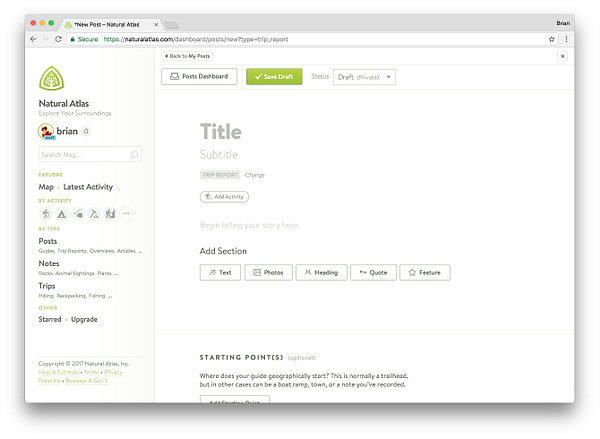Open the Posts Dashboard
Screen dimensions: 600x439
coord(199,77)
